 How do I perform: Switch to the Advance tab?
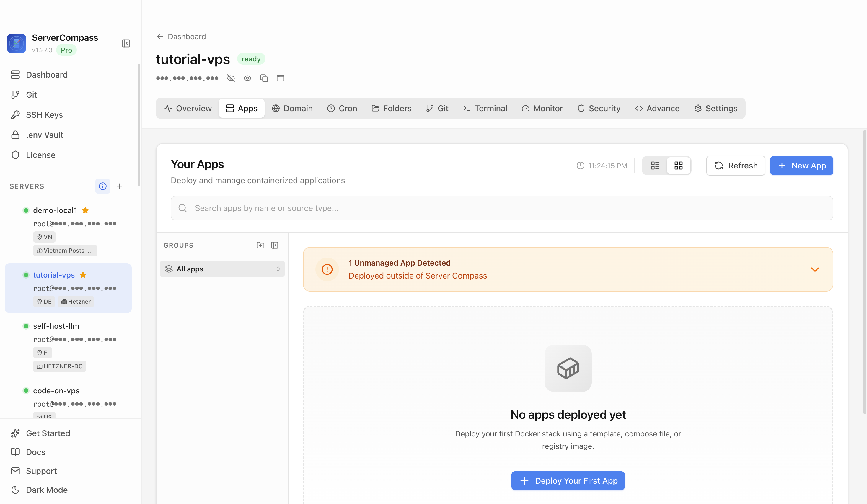657,108
